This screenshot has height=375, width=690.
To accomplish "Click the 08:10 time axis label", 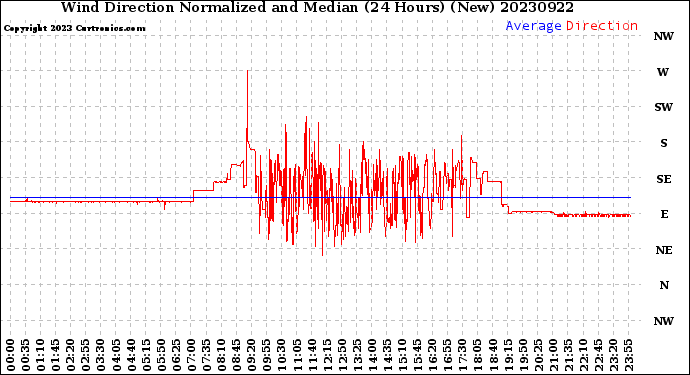I will [x=221, y=355].
